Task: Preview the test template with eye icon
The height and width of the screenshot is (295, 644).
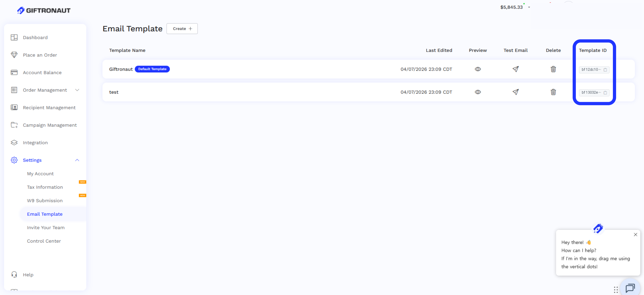Action: click(478, 92)
